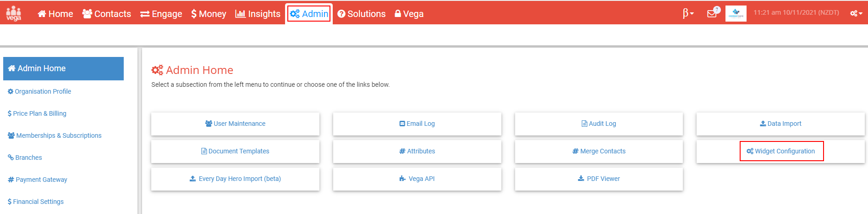The width and height of the screenshot is (868, 214).
Task: Open the Insights menu
Action: [258, 14]
